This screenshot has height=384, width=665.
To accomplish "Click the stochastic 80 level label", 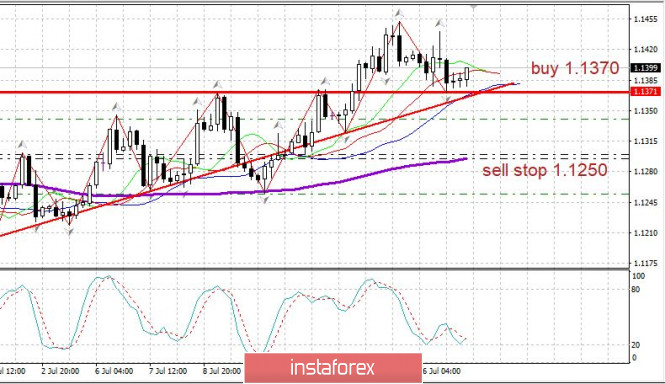I will (x=635, y=289).
